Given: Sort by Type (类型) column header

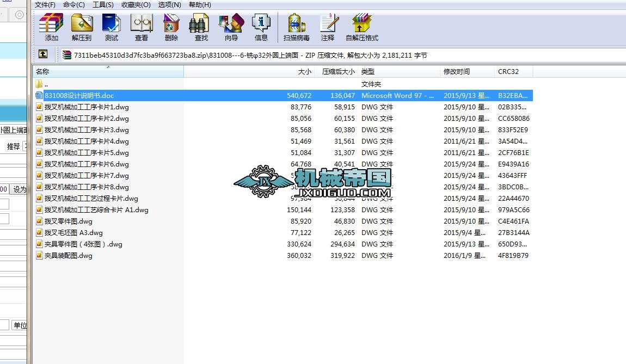Looking at the screenshot, I should pos(399,71).
